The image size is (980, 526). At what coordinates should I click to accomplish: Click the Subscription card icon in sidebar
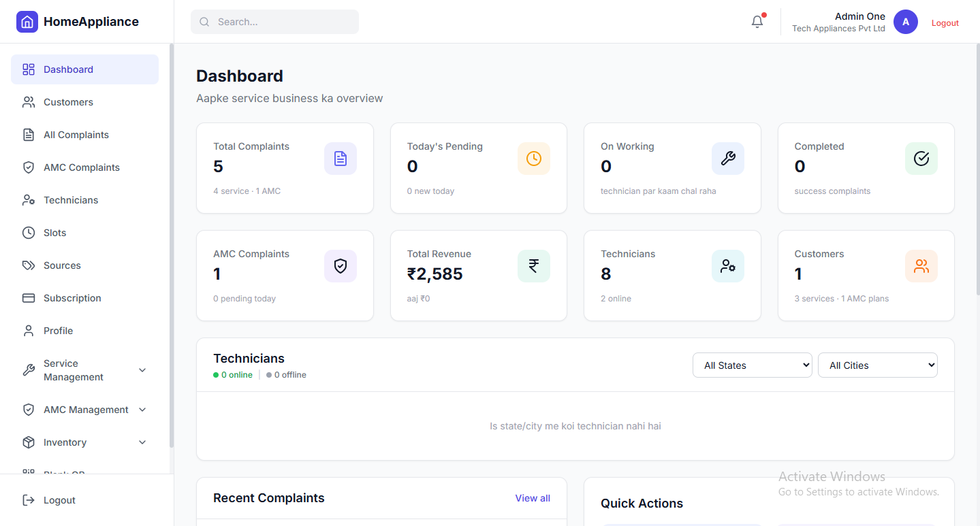[29, 298]
